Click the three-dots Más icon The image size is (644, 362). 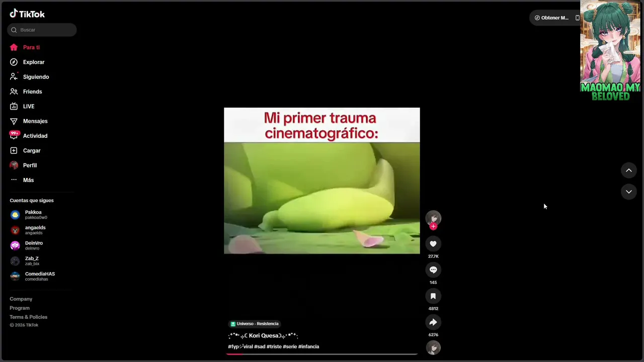14,180
